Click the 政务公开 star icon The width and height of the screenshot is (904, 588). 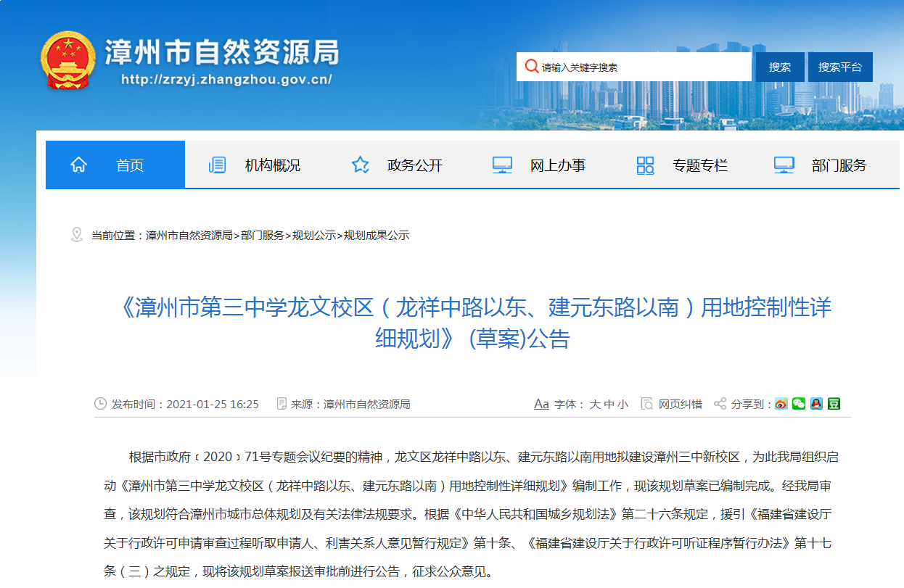coord(359,165)
